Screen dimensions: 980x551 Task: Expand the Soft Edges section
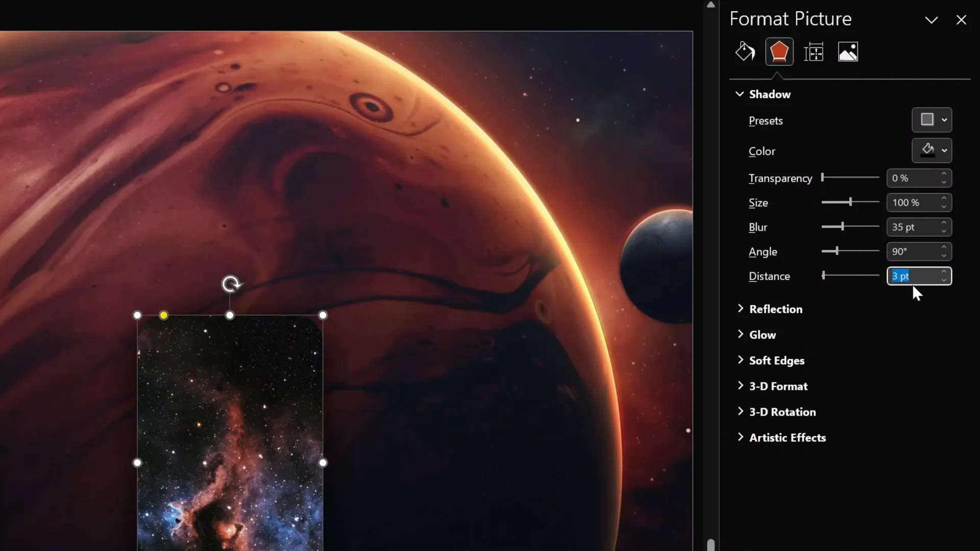coord(771,360)
